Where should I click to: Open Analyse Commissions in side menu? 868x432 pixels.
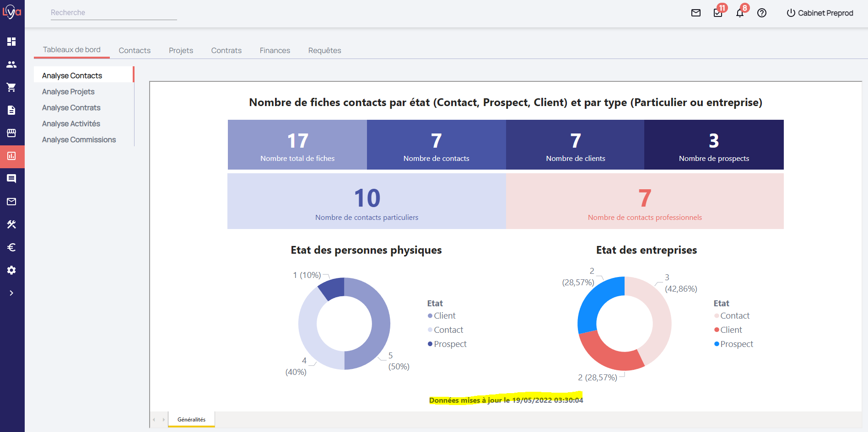(79, 139)
